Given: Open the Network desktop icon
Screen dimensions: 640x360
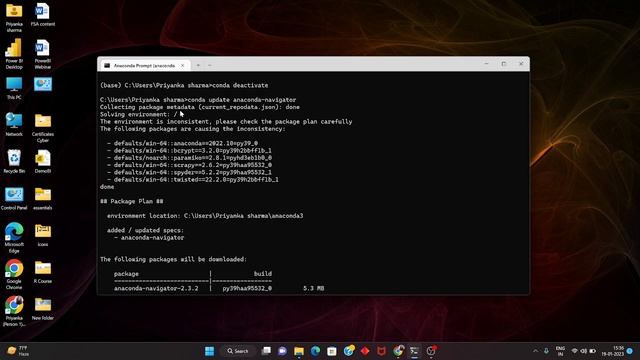Looking at the screenshot, I should 14,124.
